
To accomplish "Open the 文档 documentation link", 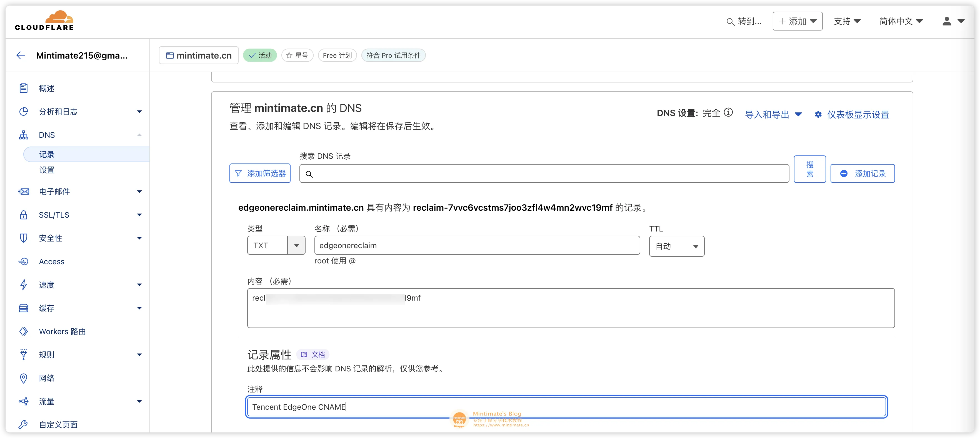I will 313,354.
